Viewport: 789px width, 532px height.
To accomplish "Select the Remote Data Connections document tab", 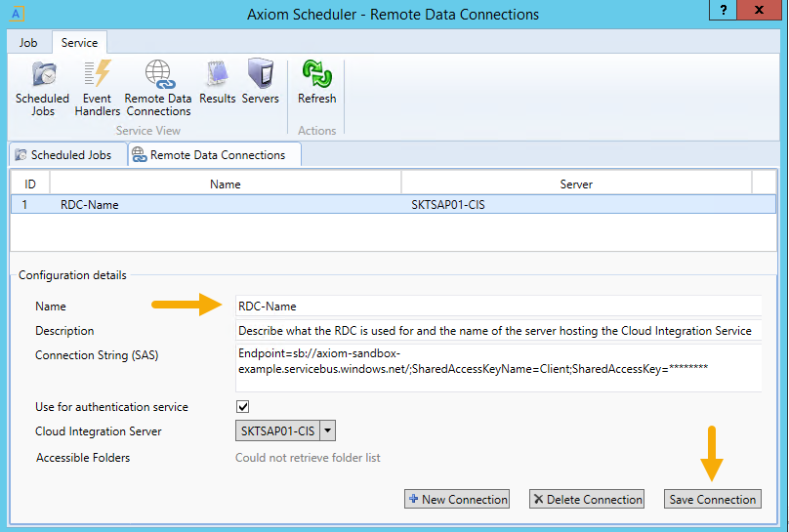I will pos(215,155).
